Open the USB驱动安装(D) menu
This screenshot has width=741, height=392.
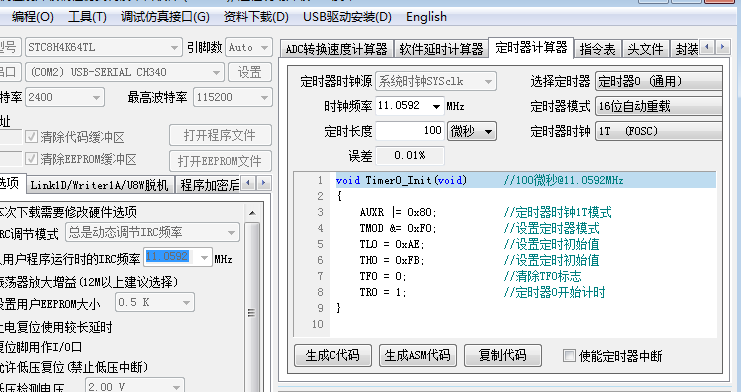point(347,17)
